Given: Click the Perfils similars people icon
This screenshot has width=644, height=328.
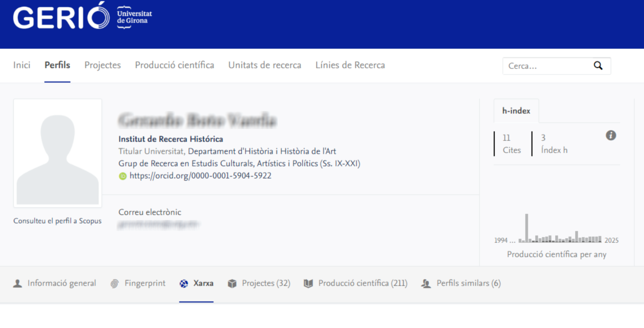Looking at the screenshot, I should click(x=426, y=284).
